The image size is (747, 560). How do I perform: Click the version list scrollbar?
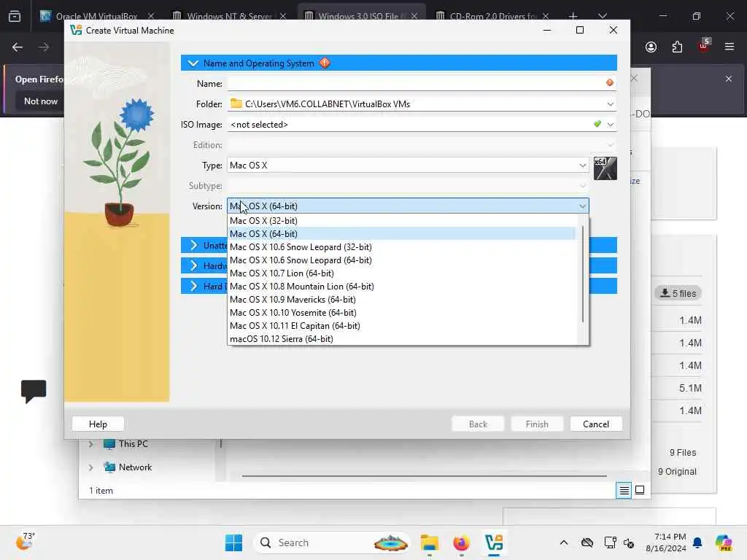(583, 274)
